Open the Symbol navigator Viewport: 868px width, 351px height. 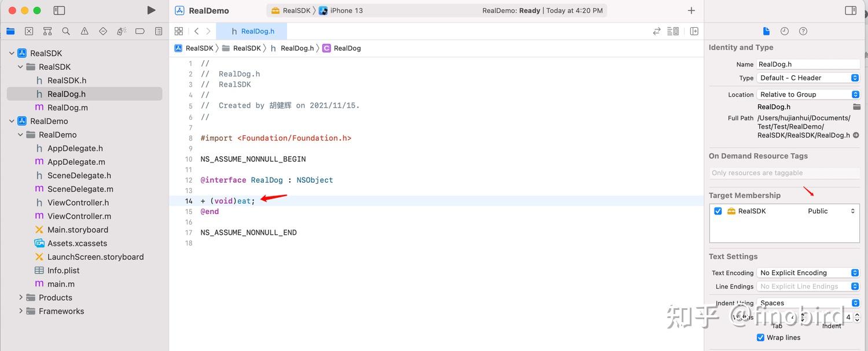tap(47, 31)
